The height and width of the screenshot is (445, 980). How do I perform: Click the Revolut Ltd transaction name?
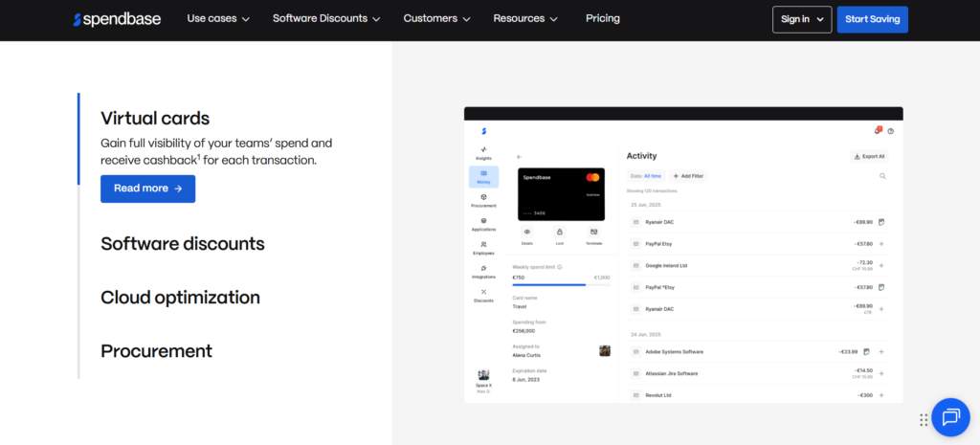click(x=658, y=395)
